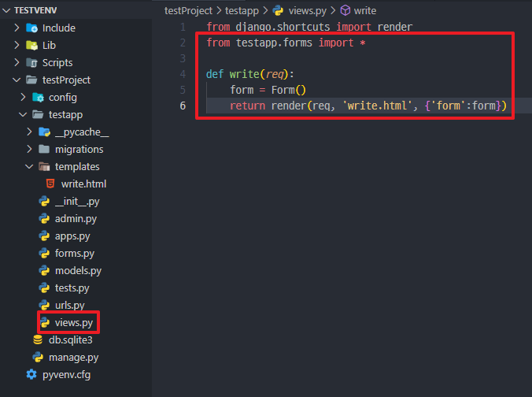Click line number 6 in the gutter
This screenshot has width=532, height=397.
click(x=183, y=106)
